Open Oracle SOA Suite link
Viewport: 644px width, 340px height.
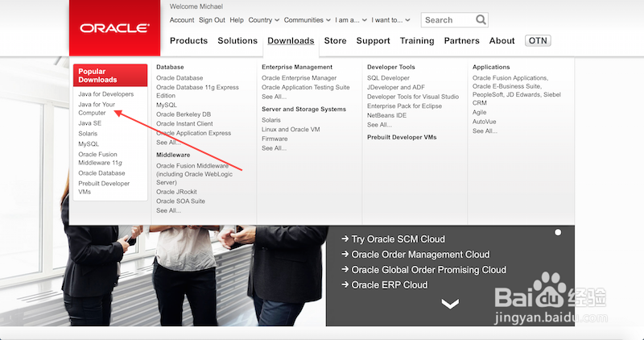pyautogui.click(x=180, y=201)
